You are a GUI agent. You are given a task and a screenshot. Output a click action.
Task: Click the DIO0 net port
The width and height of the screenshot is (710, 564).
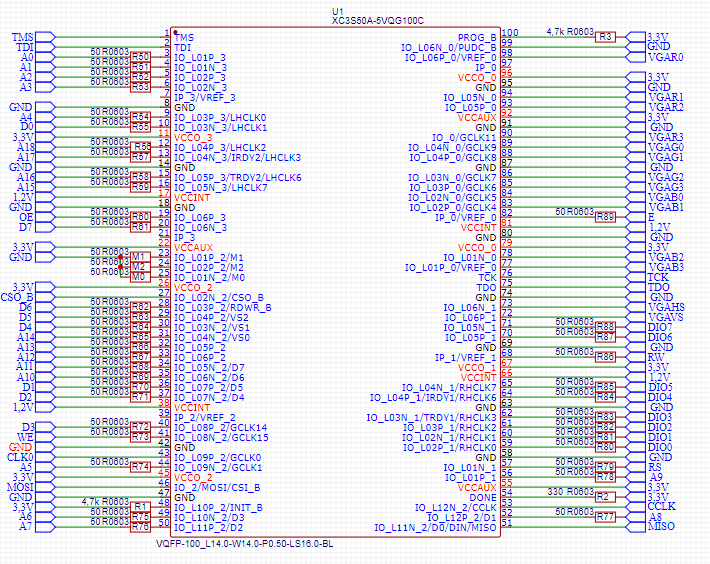pos(636,447)
